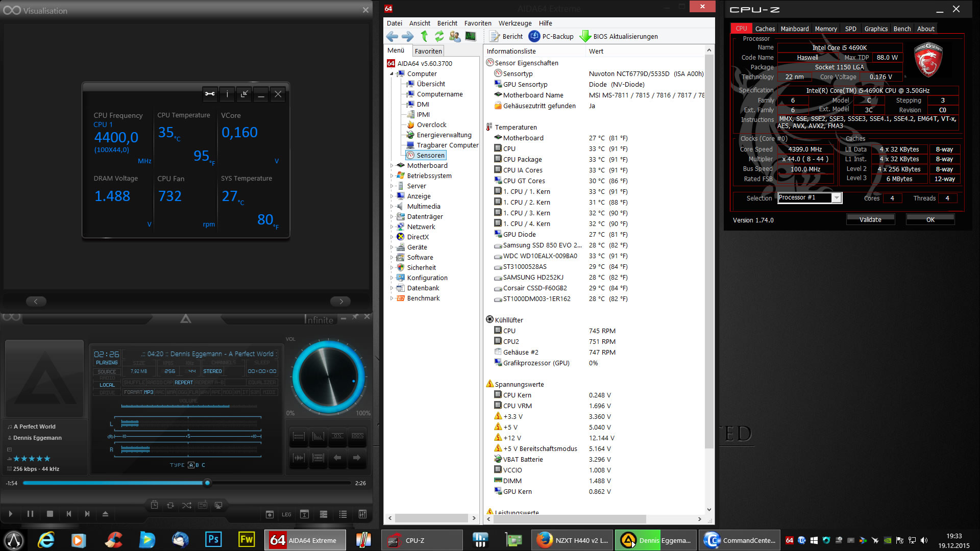Click the green up arrow in the AIDA64 toolbar
The image size is (980, 551).
pyautogui.click(x=424, y=36)
